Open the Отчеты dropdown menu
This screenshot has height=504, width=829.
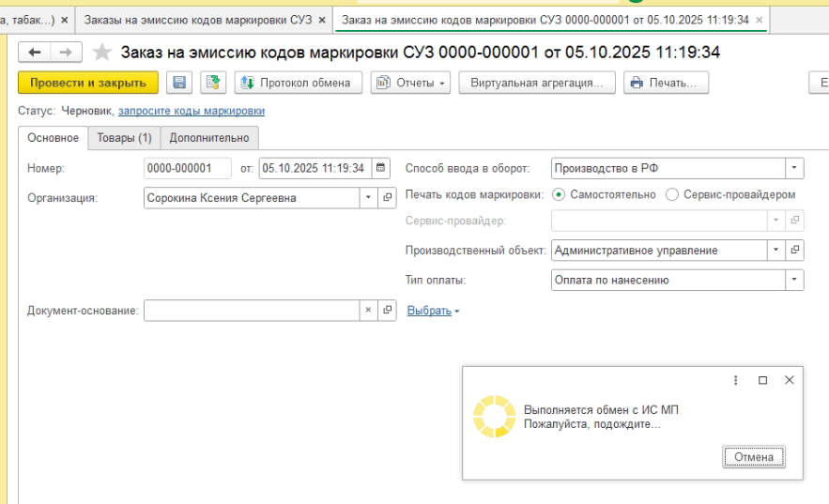tap(412, 83)
